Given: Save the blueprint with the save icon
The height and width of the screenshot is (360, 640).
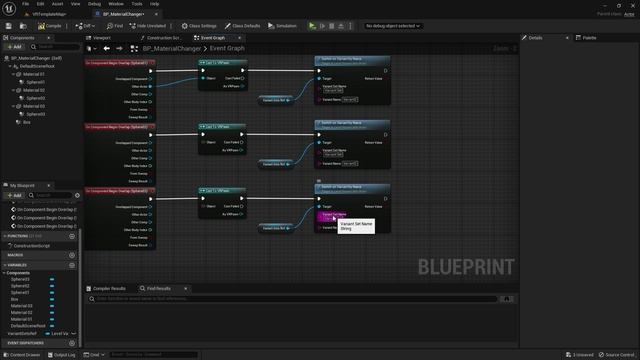Looking at the screenshot, I should [9, 26].
